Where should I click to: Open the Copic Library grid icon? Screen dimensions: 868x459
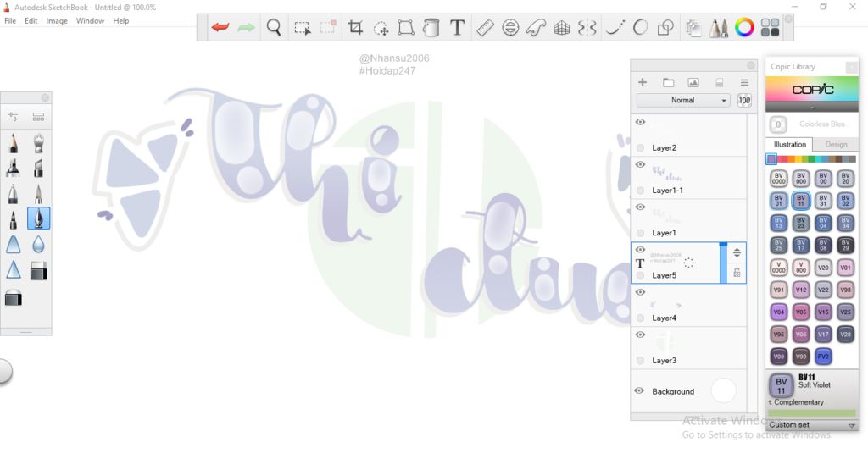[770, 27]
